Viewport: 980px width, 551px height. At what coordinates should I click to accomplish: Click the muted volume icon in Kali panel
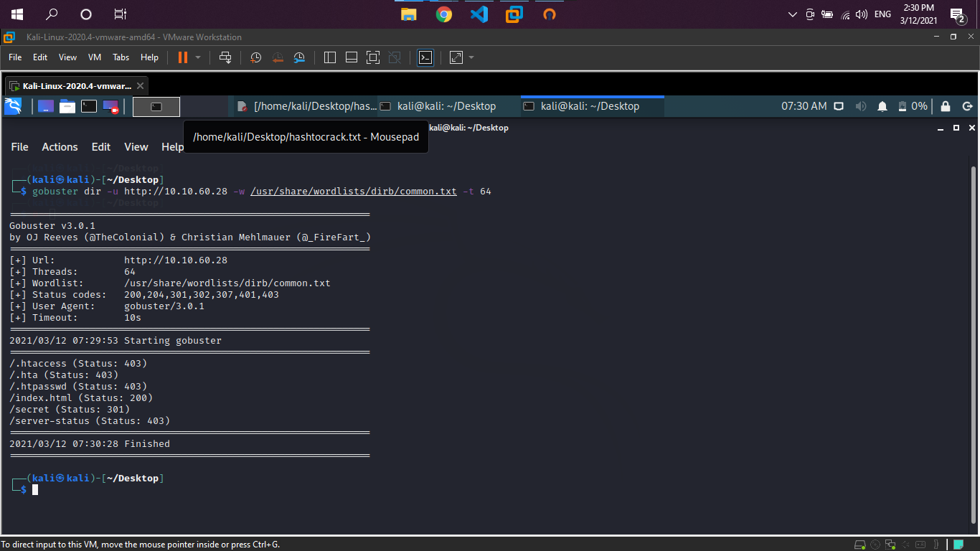pyautogui.click(x=861, y=106)
